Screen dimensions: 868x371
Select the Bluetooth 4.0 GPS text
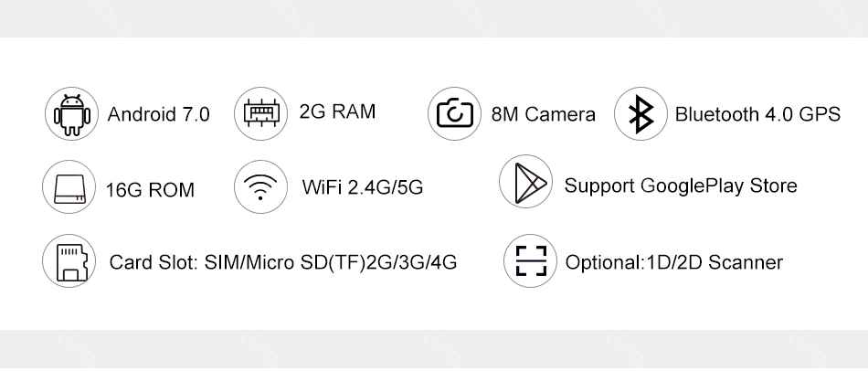[x=757, y=114]
